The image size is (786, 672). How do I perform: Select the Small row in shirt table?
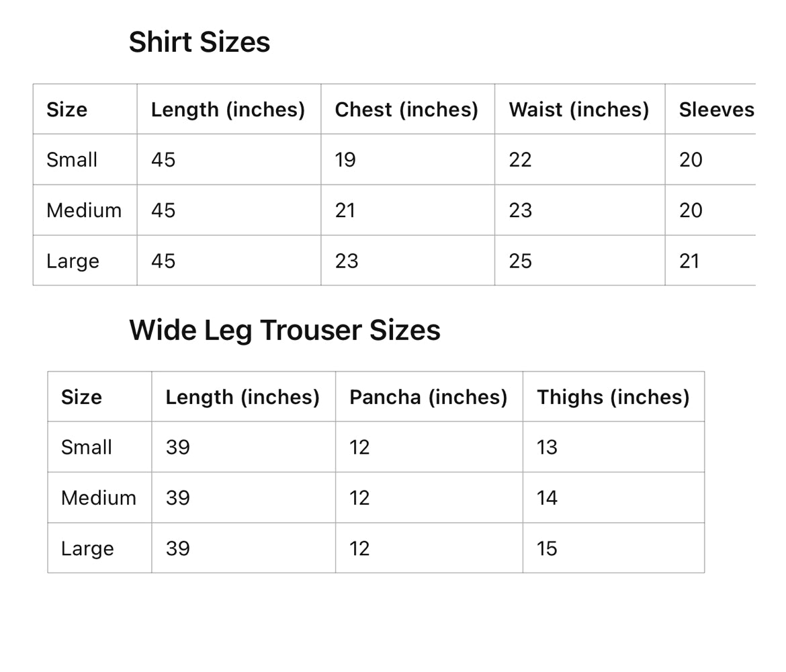tap(72, 160)
